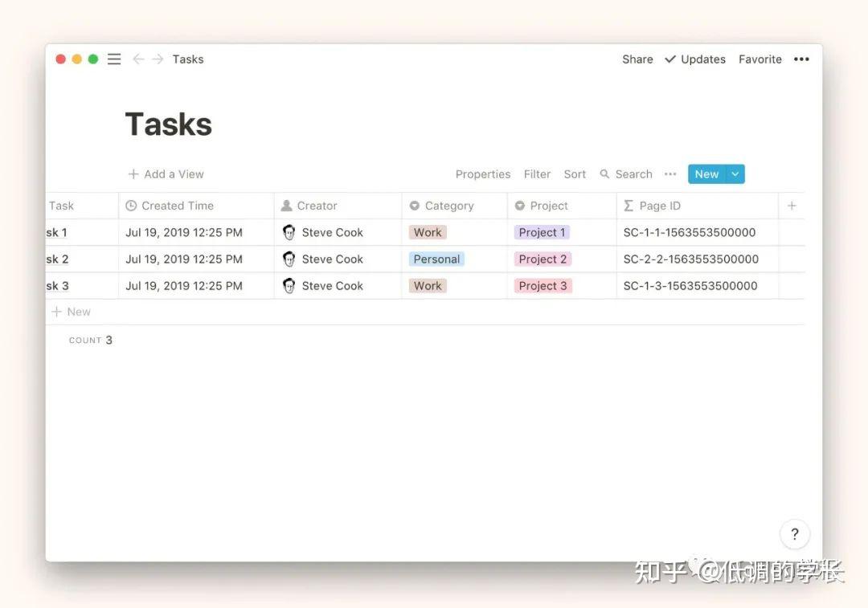
Task: Click the Task column header
Action: click(82, 206)
